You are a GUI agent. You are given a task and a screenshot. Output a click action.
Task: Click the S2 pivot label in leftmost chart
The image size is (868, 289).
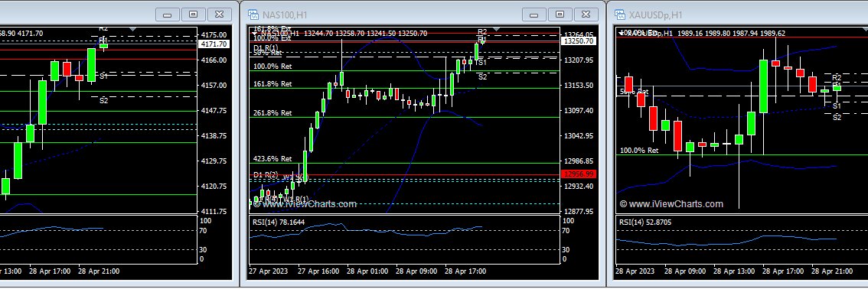click(x=103, y=100)
